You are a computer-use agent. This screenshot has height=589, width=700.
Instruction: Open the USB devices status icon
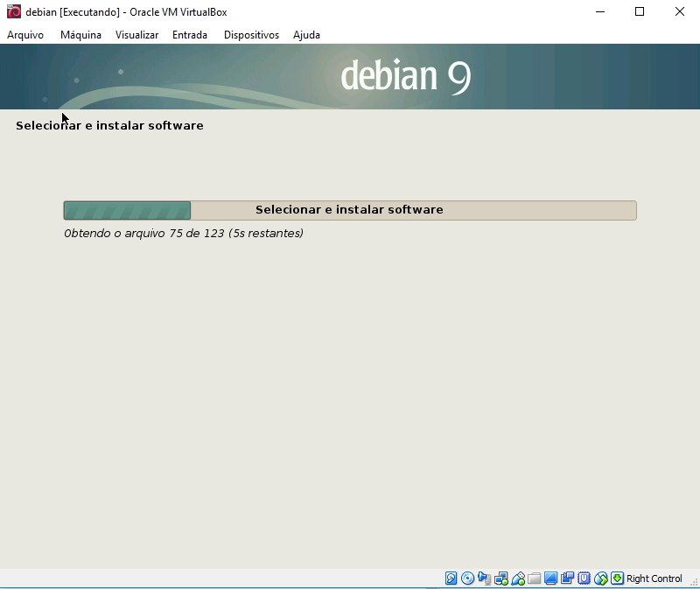coord(518,578)
